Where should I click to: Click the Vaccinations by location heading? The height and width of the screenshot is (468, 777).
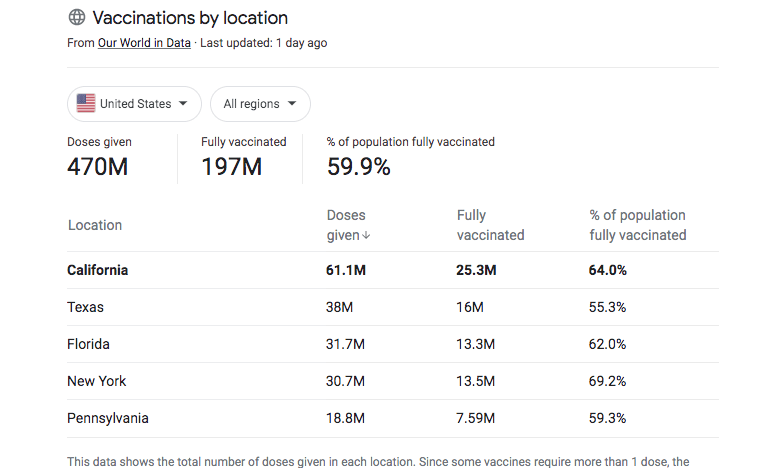coord(190,18)
